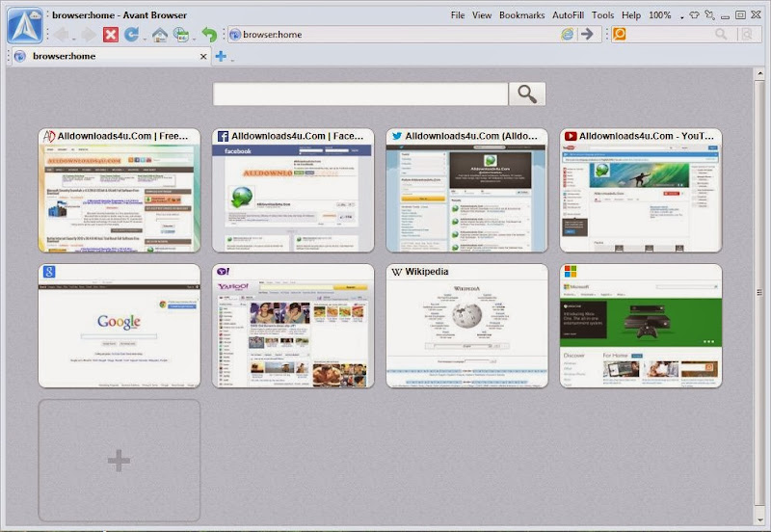Click the toolbar search input field
Screen dimensions: 771x532
coord(670,34)
